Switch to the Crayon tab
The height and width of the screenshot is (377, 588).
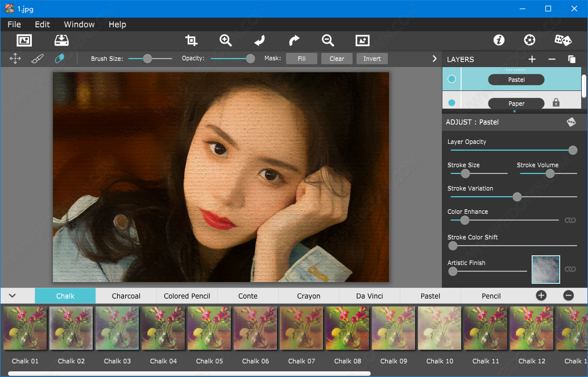(309, 296)
